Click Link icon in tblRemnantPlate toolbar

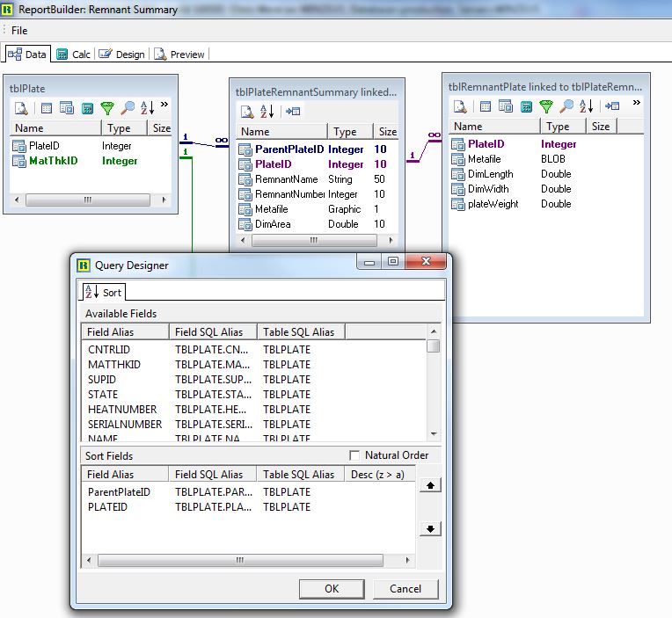tap(612, 106)
